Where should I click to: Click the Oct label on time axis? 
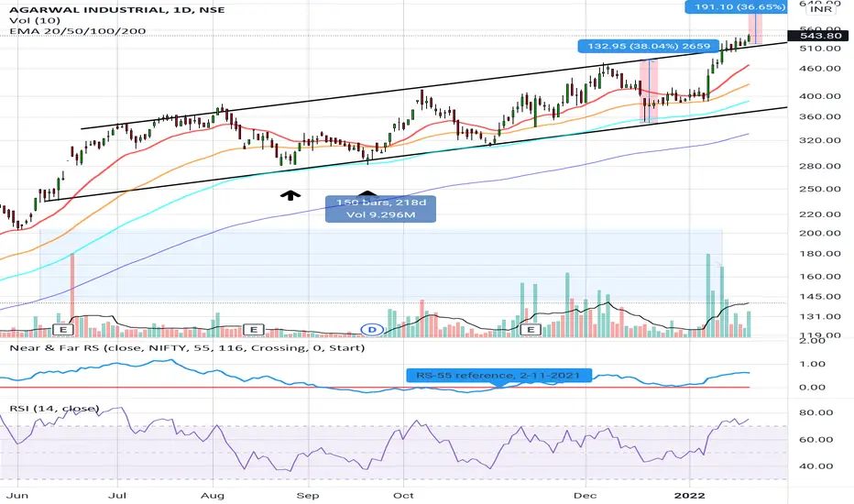click(403, 495)
